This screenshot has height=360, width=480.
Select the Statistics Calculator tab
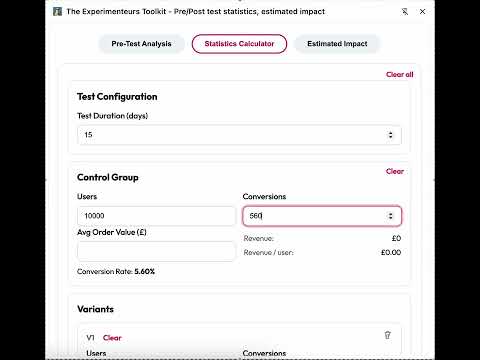coord(239,44)
